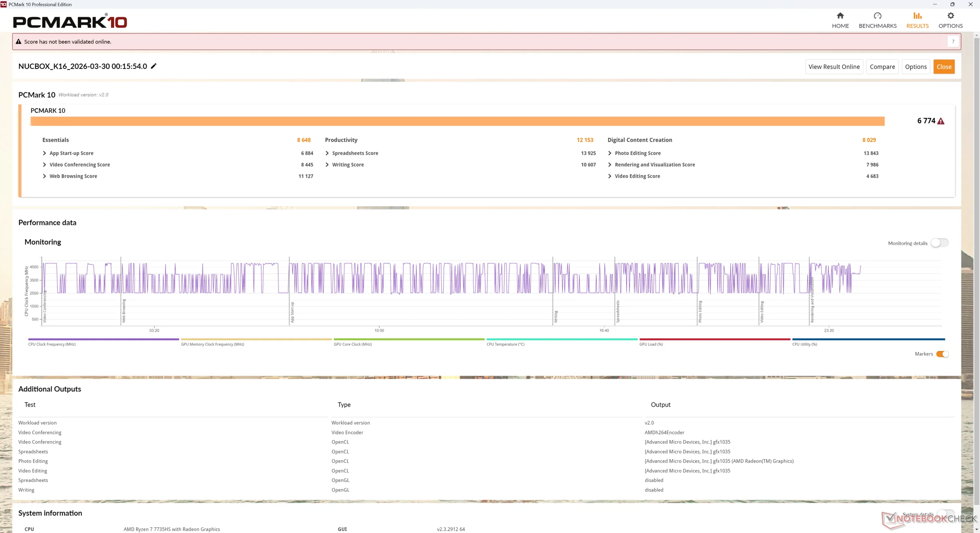The image size is (980, 533).
Task: Expand the App Start-up Score row
Action: point(44,153)
